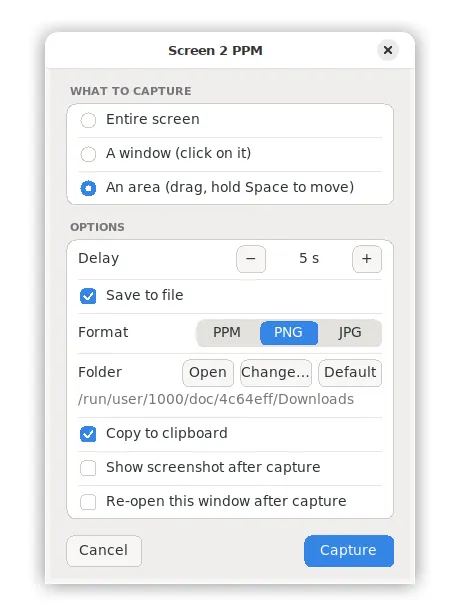
Task: Click the /run/user/1000/doc/4c64eff/Downloads path
Action: pyautogui.click(x=216, y=399)
